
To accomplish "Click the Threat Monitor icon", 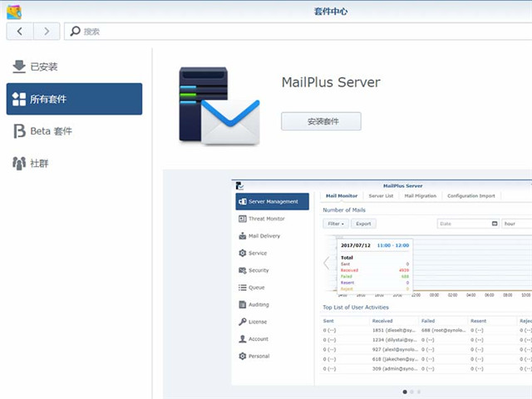I will [243, 219].
